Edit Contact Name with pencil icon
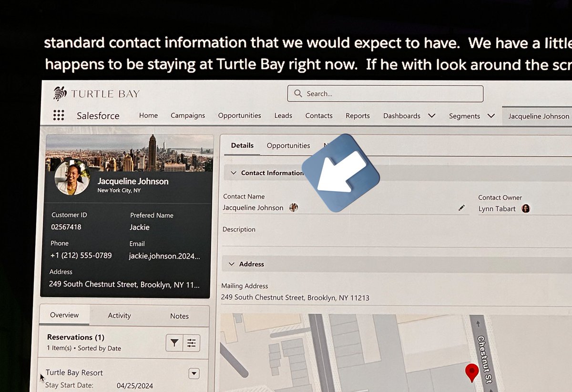This screenshot has width=572, height=392. click(x=461, y=207)
